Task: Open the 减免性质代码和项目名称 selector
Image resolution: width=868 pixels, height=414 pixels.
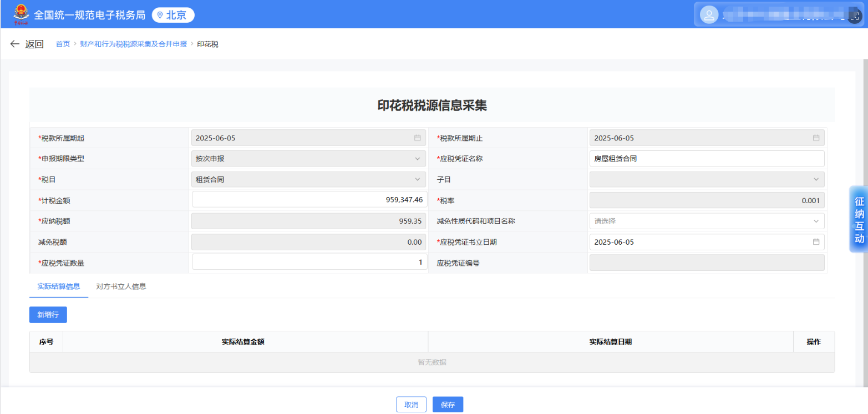Action: 815,221
